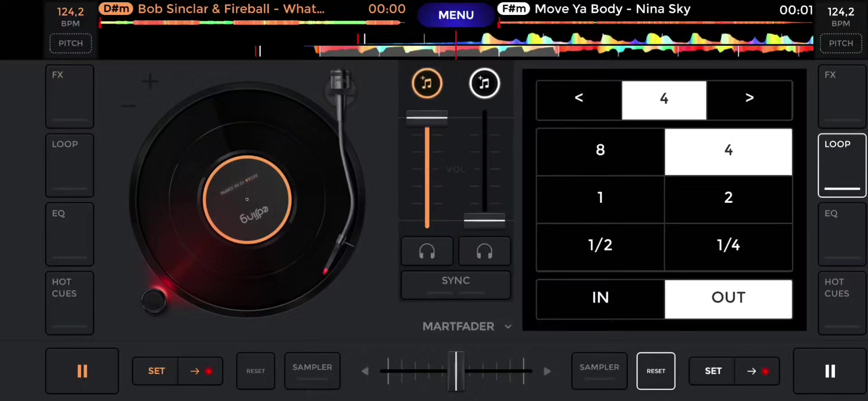Screen dimensions: 868x401
Task: Increase loop size with right chevron
Action: coord(749,100)
